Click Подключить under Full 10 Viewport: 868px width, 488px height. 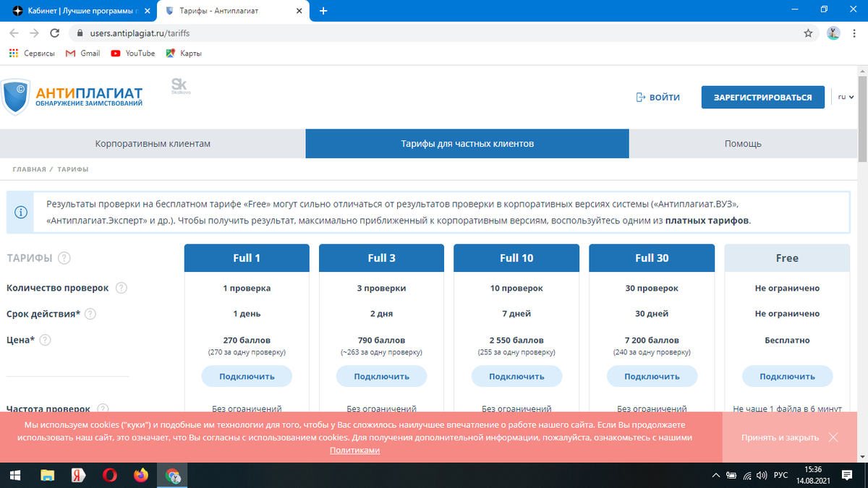coord(516,376)
